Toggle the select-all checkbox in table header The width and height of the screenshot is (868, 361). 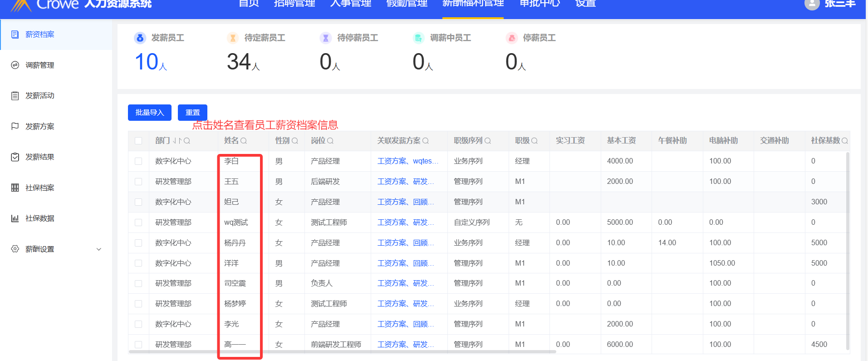coord(138,141)
